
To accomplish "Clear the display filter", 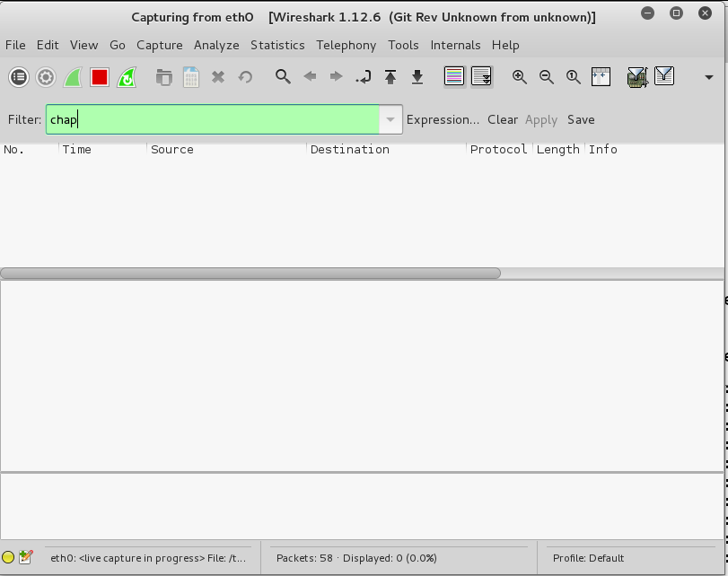I will (503, 119).
